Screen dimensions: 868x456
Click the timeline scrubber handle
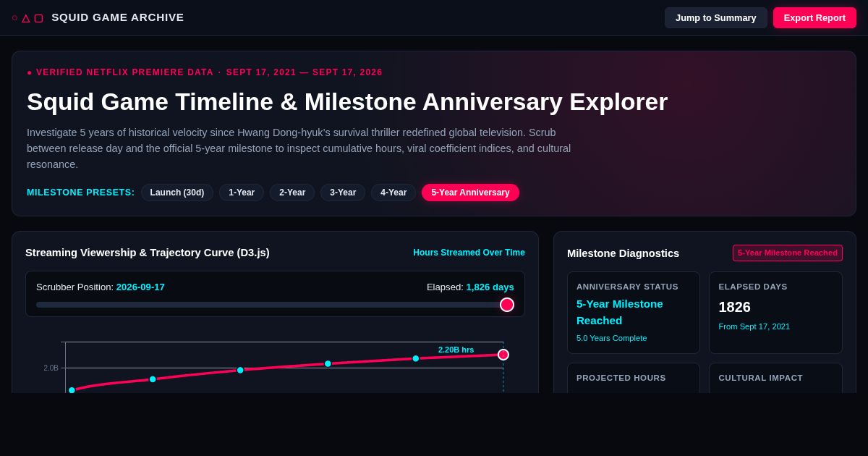pos(507,305)
